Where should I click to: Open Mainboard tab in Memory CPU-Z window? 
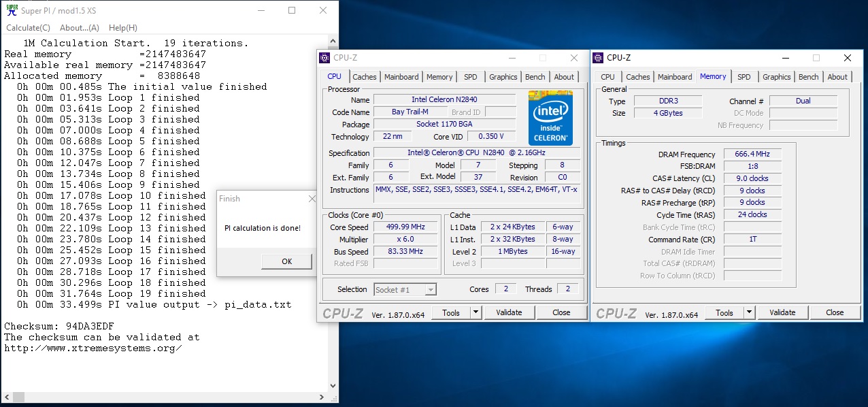[x=675, y=77]
